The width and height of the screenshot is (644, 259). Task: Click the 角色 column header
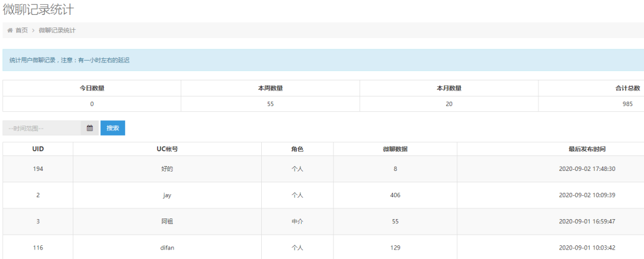(298, 149)
